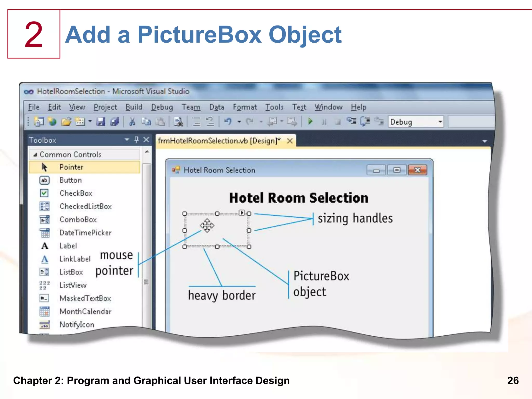Image resolution: width=532 pixels, height=399 pixels.
Task: Open the View menu
Action: point(77,107)
